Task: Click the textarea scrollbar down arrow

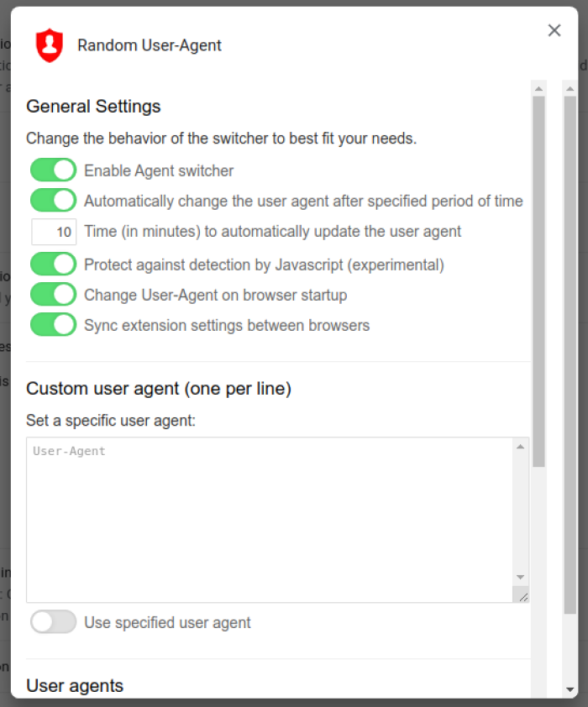Action: [x=521, y=578]
